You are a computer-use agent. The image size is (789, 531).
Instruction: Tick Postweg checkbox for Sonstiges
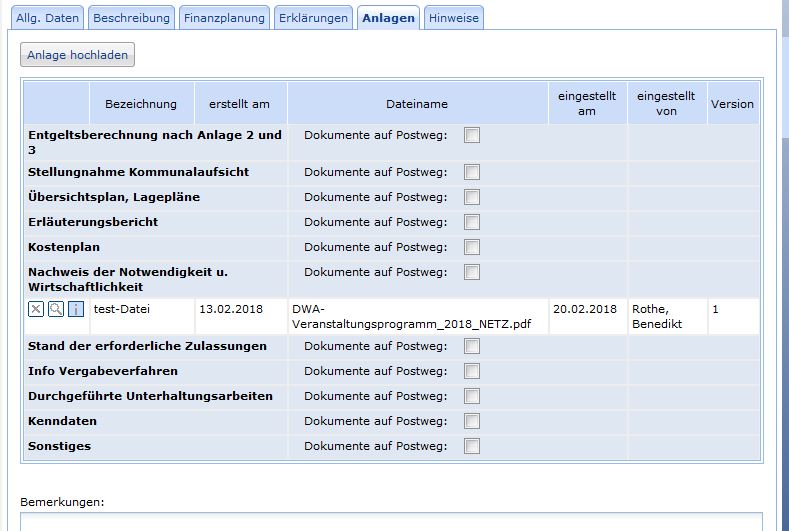tap(472, 446)
